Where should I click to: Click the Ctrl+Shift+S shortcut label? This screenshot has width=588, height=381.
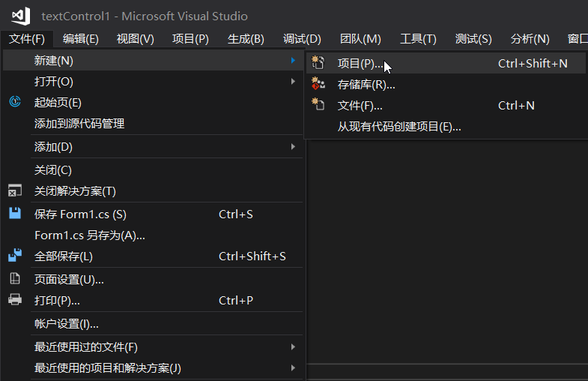[x=252, y=256]
